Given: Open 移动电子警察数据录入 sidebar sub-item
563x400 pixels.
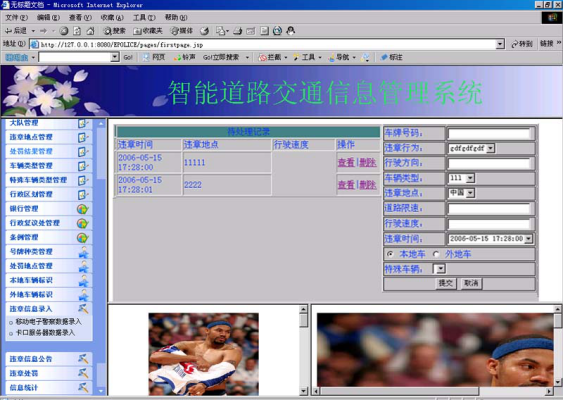Looking at the screenshot, I should pos(48,322).
